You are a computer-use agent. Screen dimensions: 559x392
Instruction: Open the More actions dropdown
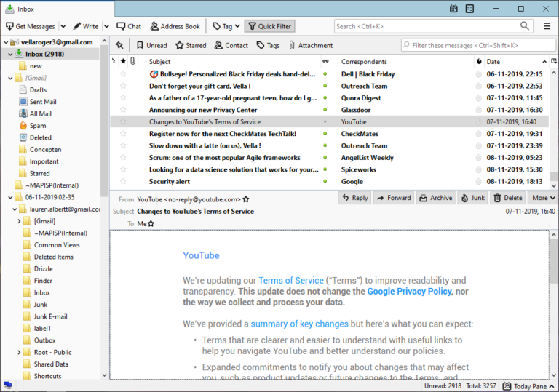543,198
